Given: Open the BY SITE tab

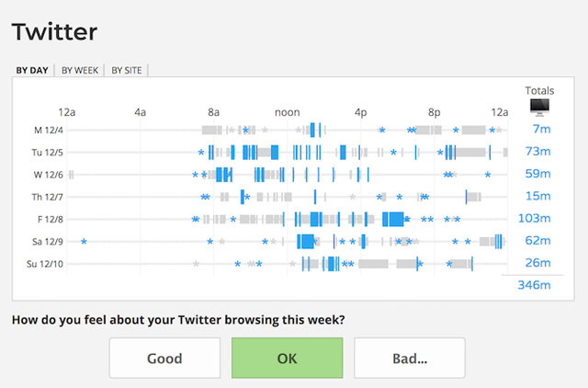Looking at the screenshot, I should pyautogui.click(x=128, y=69).
